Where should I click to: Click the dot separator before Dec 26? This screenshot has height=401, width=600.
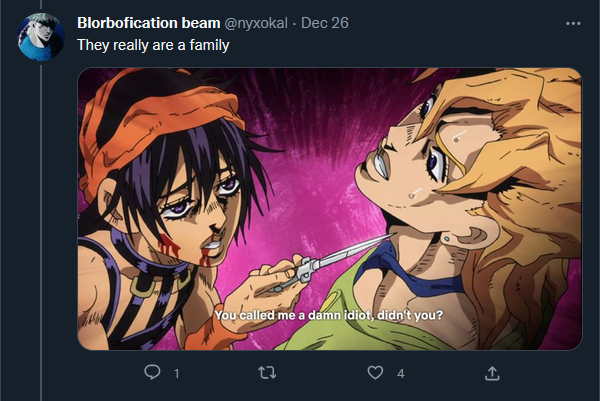[294, 24]
